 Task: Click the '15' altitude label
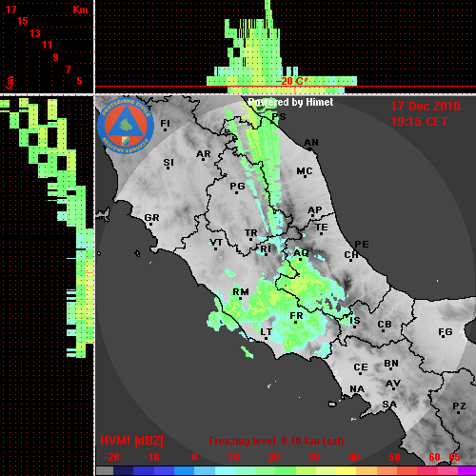point(23,21)
